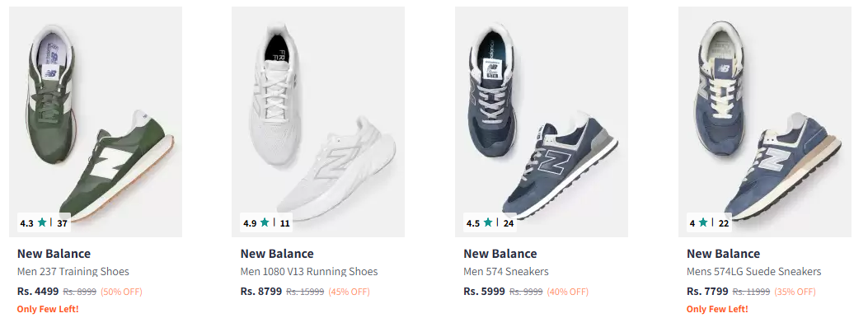Click the Men 237 Training Shoes title
Image resolution: width=868 pixels, height=318 pixels.
[73, 272]
